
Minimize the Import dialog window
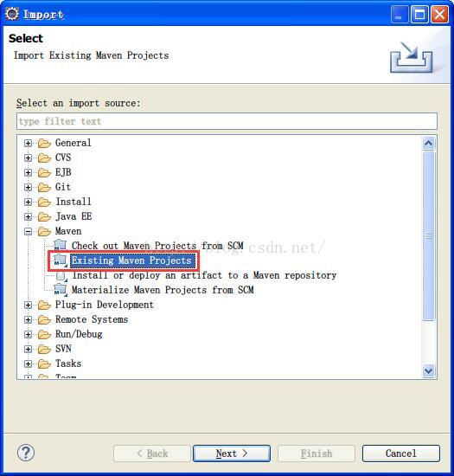(400, 14)
